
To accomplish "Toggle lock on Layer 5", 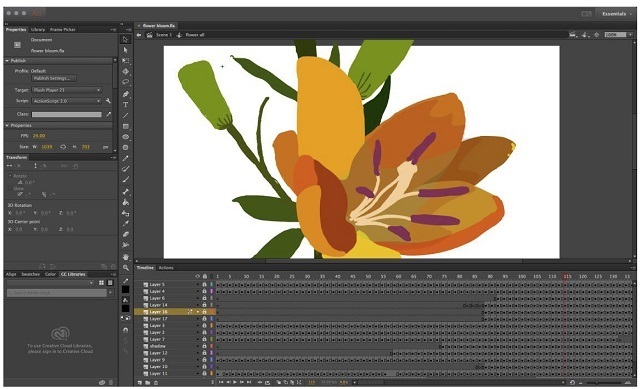I will click(x=204, y=285).
